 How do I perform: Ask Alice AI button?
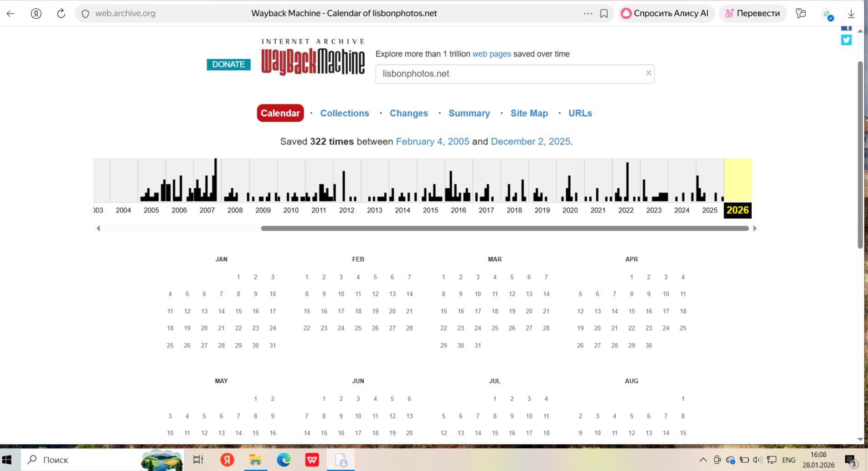pyautogui.click(x=666, y=13)
